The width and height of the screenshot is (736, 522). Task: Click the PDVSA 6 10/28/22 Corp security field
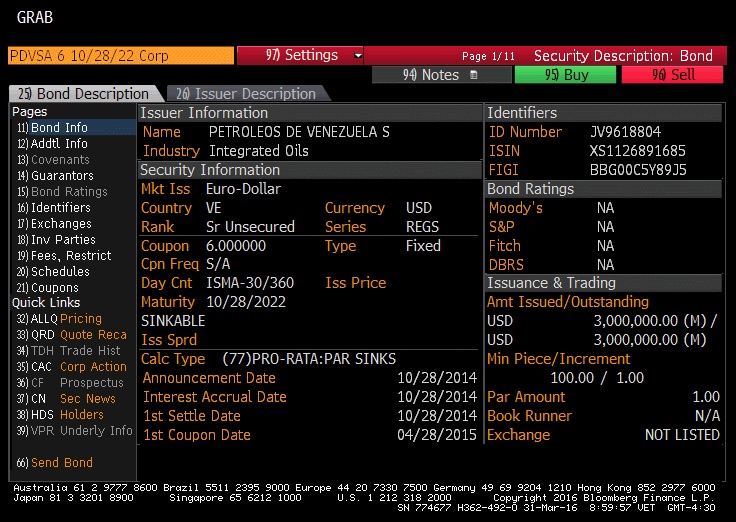pyautogui.click(x=120, y=56)
